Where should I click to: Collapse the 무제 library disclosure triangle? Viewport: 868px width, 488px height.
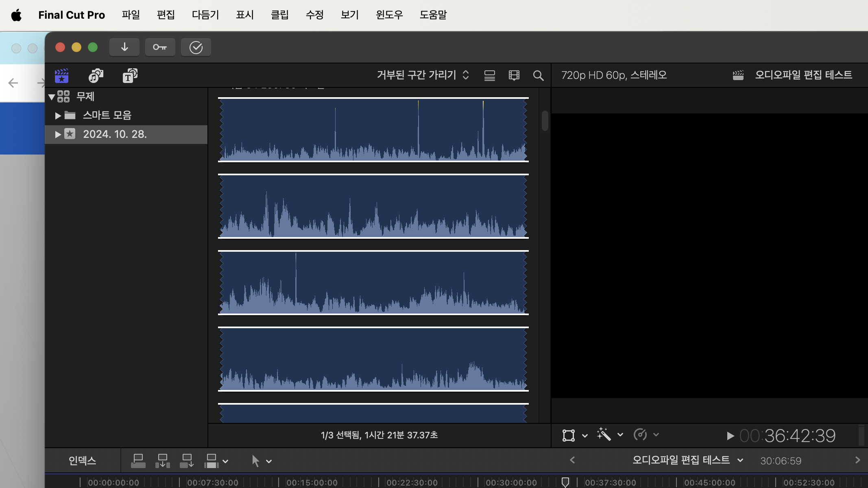coord(52,97)
